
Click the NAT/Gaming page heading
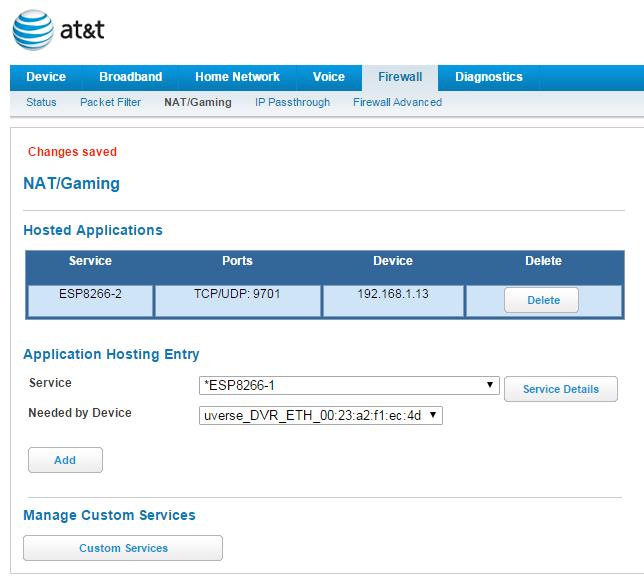(x=71, y=183)
